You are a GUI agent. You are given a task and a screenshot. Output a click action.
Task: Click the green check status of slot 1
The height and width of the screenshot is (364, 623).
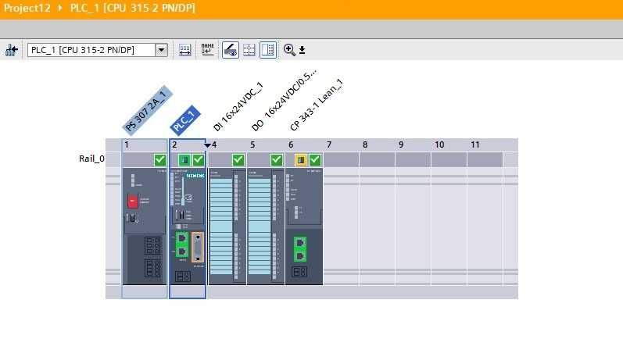[160, 160]
